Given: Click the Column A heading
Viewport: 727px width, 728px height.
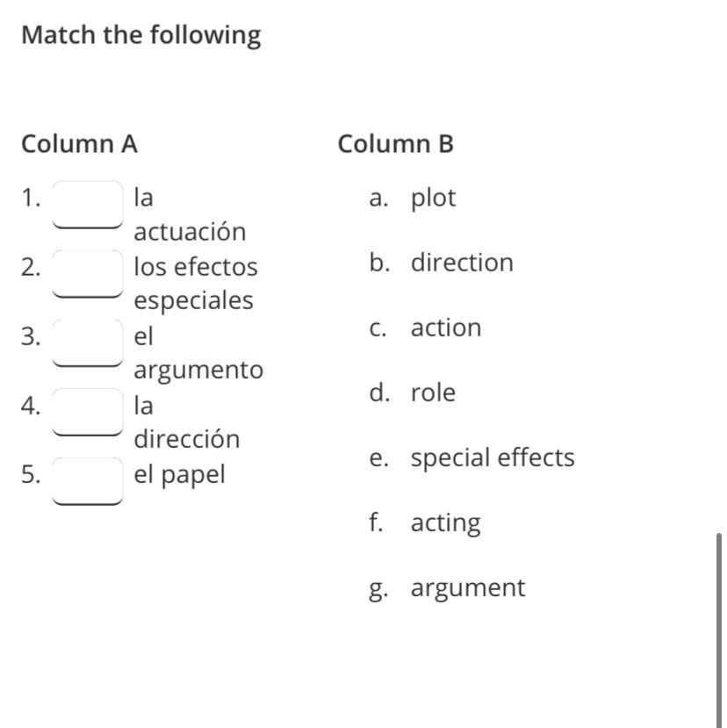Looking at the screenshot, I should pos(79,144).
